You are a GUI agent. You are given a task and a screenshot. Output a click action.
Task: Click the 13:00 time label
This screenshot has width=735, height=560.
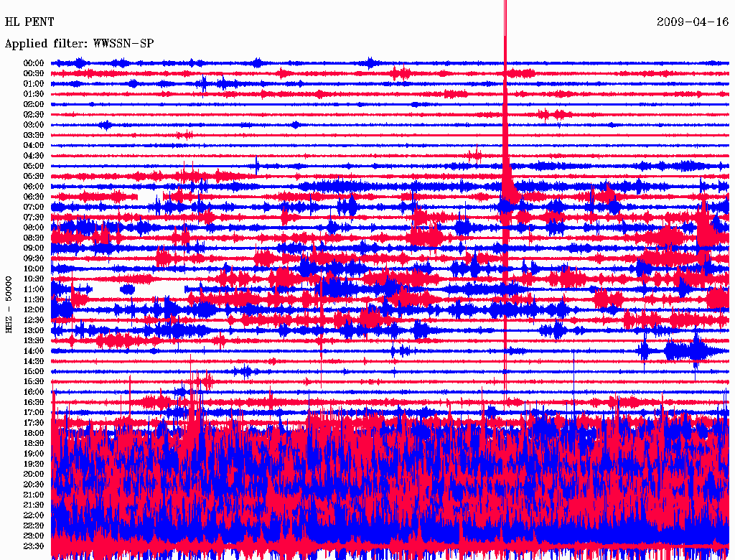pos(34,330)
